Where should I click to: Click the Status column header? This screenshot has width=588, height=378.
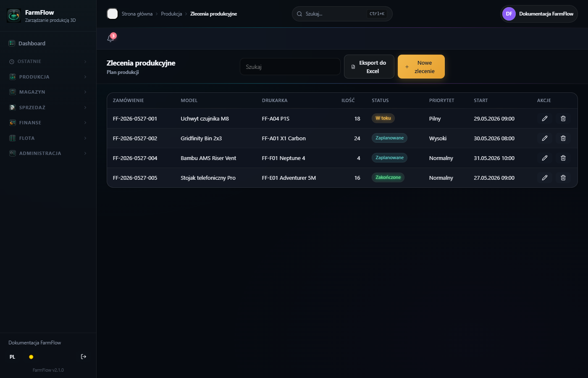coord(380,100)
